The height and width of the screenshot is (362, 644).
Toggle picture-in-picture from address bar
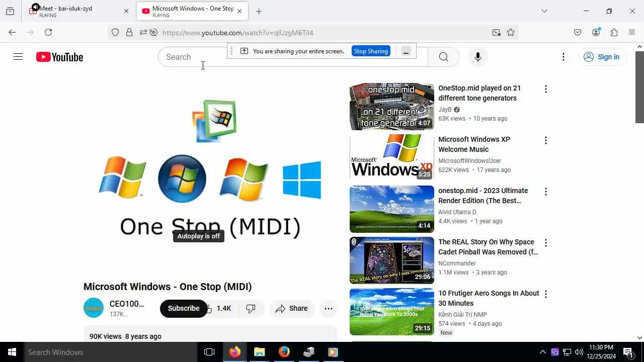(x=497, y=33)
